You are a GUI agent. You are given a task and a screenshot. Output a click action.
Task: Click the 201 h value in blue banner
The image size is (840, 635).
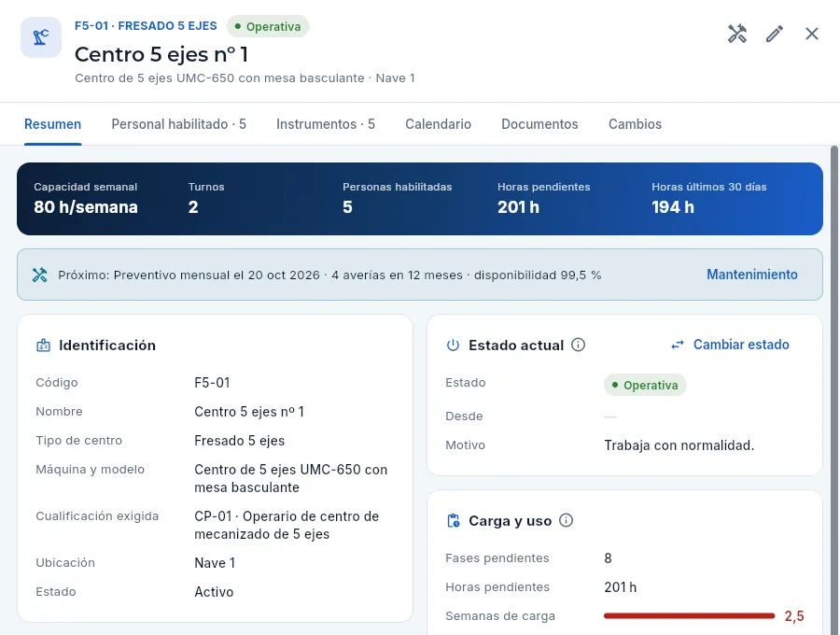518,207
